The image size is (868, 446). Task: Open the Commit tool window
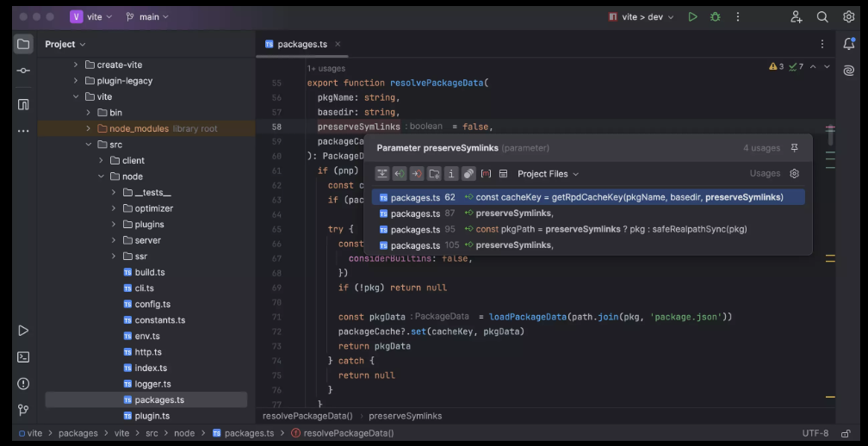[x=23, y=71]
